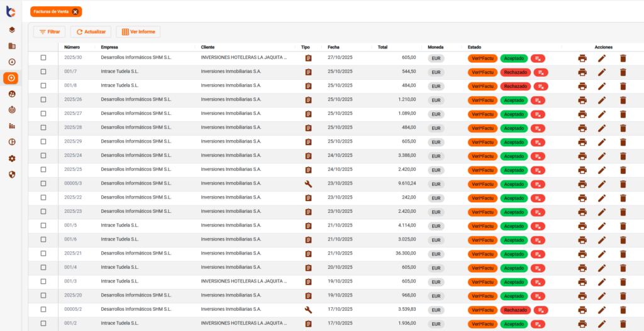Open the building icon in sidebar
The height and width of the screenshot is (331, 644).
click(x=11, y=46)
